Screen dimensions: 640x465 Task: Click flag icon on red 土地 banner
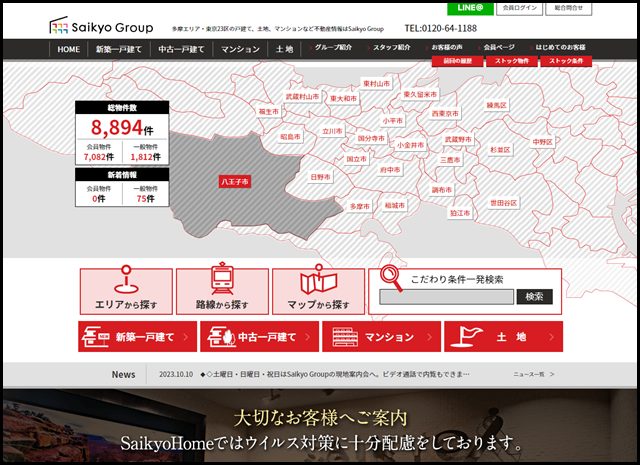pyautogui.click(x=468, y=337)
